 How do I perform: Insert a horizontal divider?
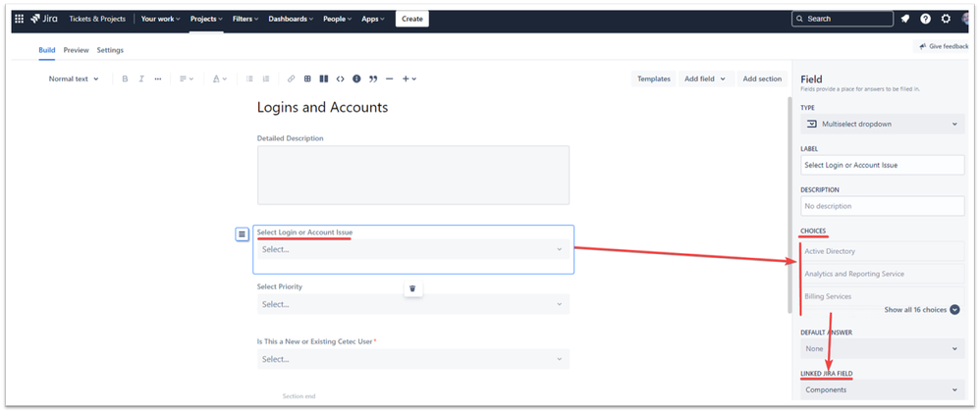[390, 78]
